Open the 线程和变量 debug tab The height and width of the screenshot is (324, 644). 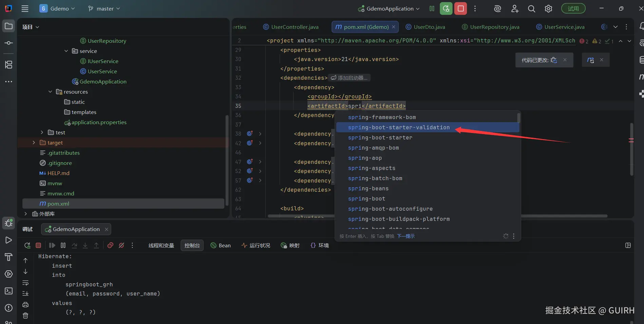pyautogui.click(x=161, y=245)
